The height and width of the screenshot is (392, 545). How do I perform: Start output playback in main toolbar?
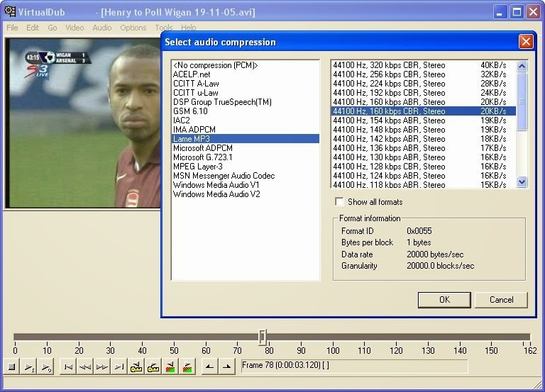pyautogui.click(x=45, y=366)
